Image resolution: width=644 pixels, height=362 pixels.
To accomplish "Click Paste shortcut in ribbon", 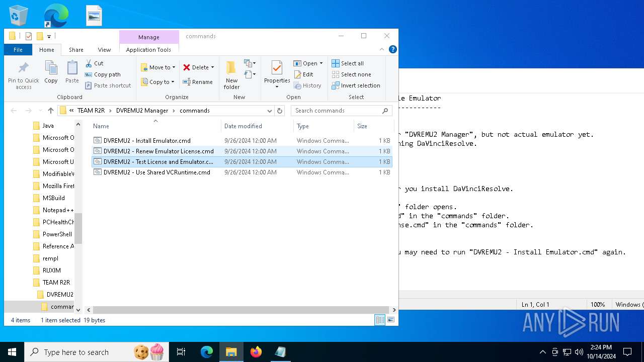I will coord(108,85).
